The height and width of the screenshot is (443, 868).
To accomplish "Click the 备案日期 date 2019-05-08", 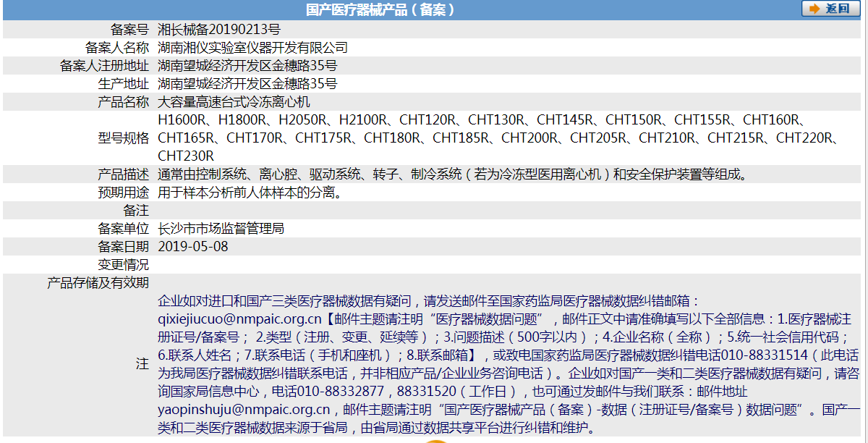I will point(190,246).
